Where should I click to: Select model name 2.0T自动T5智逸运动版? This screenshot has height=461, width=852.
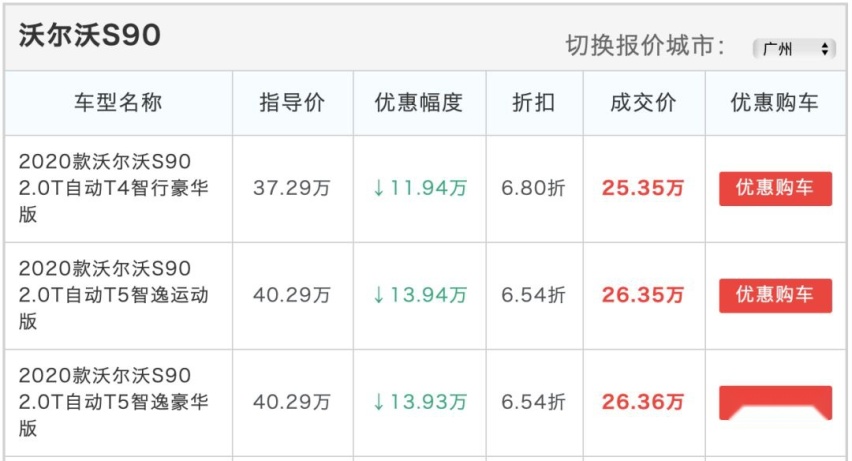tap(114, 295)
